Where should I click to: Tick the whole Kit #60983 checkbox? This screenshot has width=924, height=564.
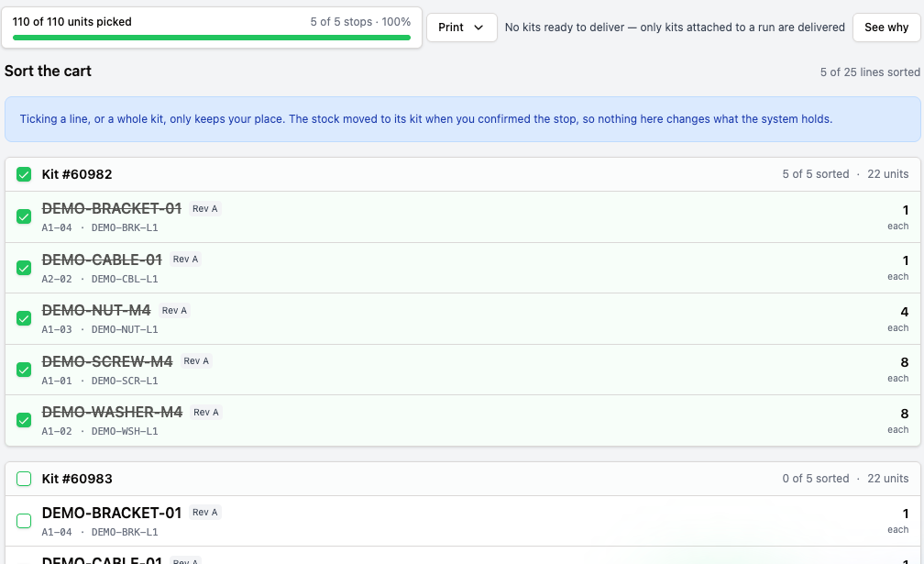(24, 479)
